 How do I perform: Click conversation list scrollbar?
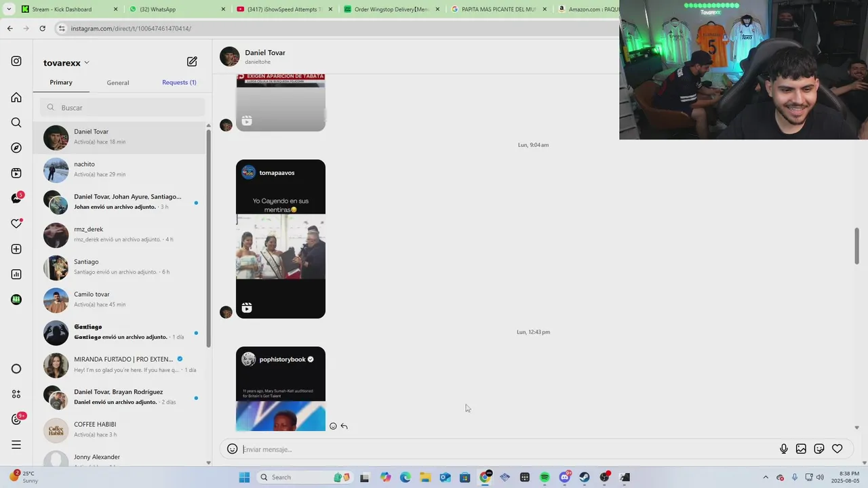(x=208, y=237)
